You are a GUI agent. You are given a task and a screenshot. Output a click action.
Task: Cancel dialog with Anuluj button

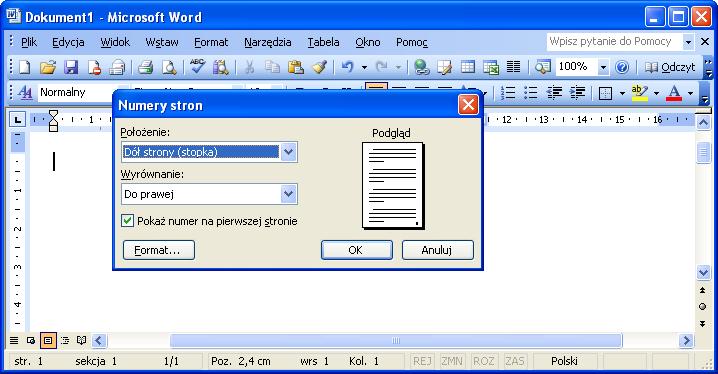pos(438,250)
